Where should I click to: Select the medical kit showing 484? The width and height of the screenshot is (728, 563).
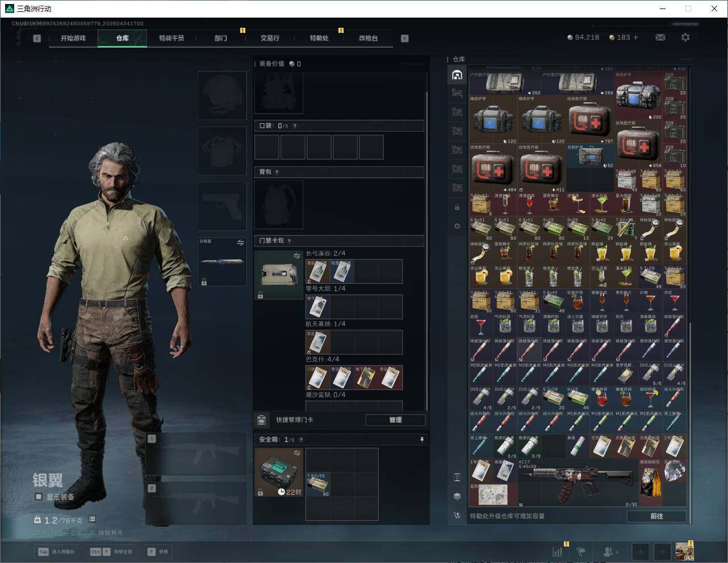point(493,168)
